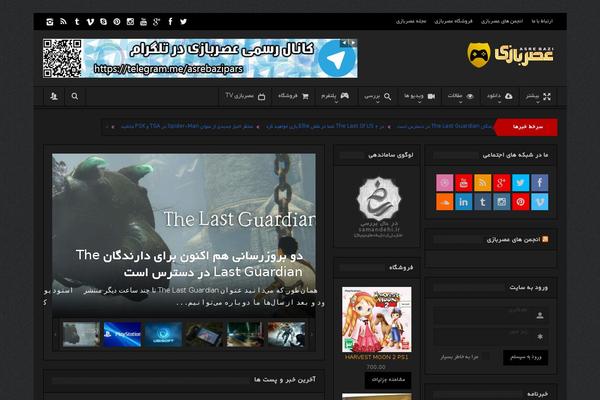Viewport: 600px width, 400px height.
Task: Expand the دانلود (Download) nav menu
Action: click(x=499, y=96)
